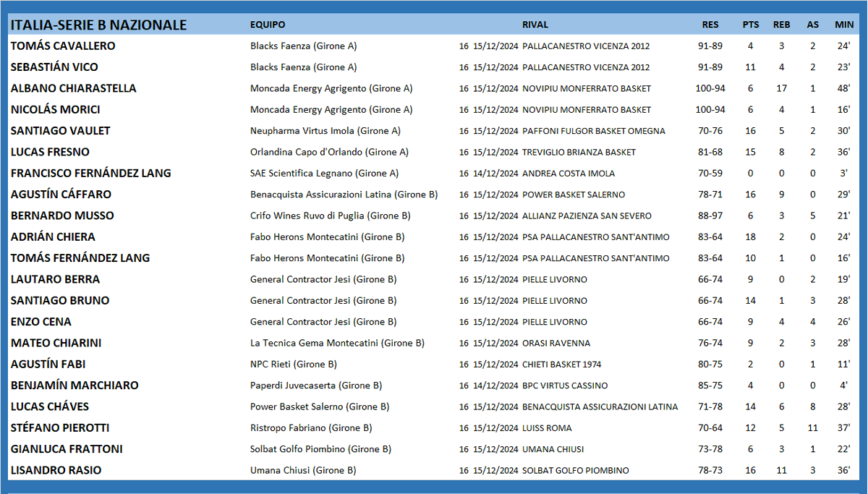Screen dimensions: 868x494
Task: Select Paperdi Juvecaserta team cell
Action: click(x=316, y=386)
